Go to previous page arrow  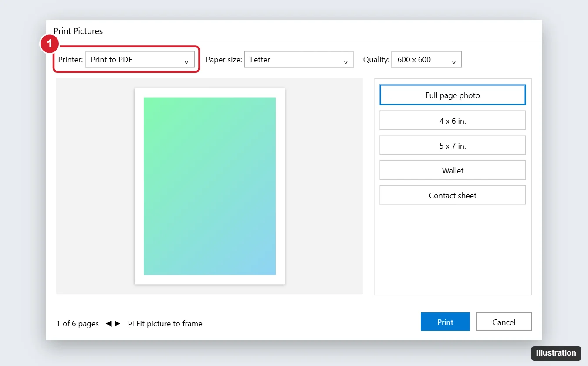[x=108, y=324]
